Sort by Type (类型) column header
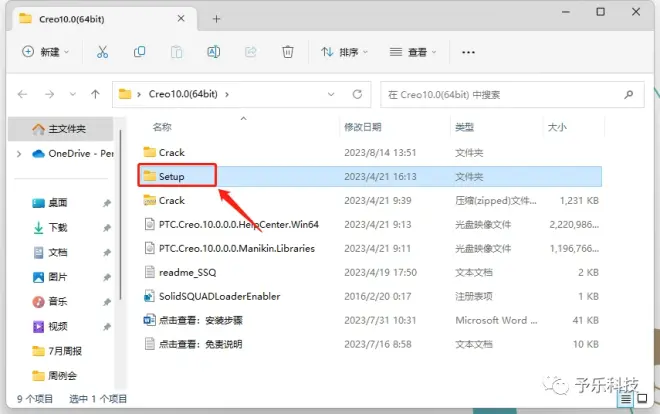The height and width of the screenshot is (414, 660). (465, 127)
